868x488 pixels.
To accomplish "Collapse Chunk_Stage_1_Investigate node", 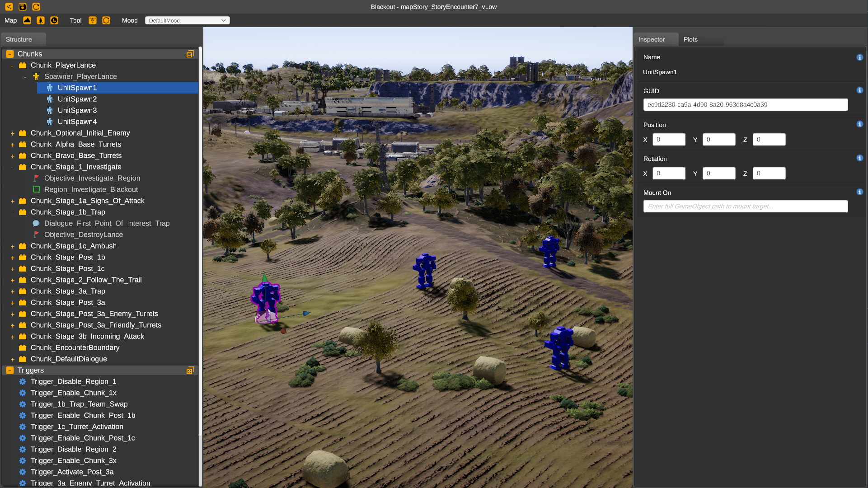I will [x=12, y=167].
